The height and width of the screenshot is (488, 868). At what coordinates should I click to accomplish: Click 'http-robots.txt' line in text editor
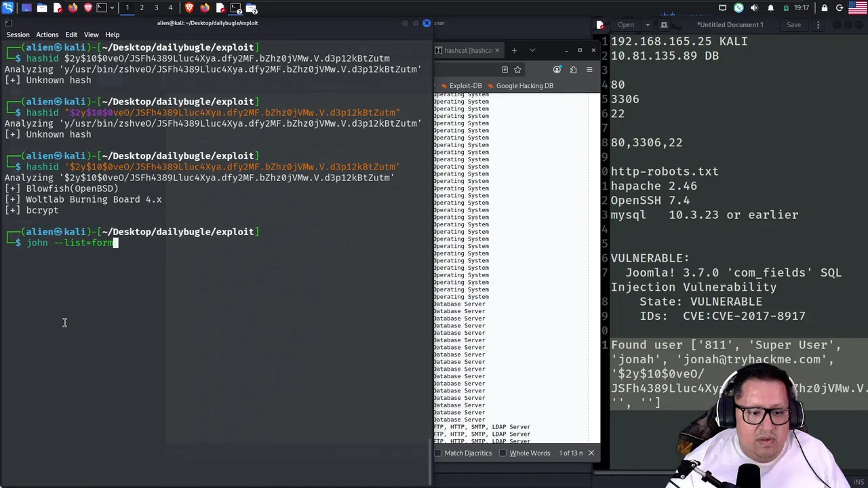coord(664,171)
